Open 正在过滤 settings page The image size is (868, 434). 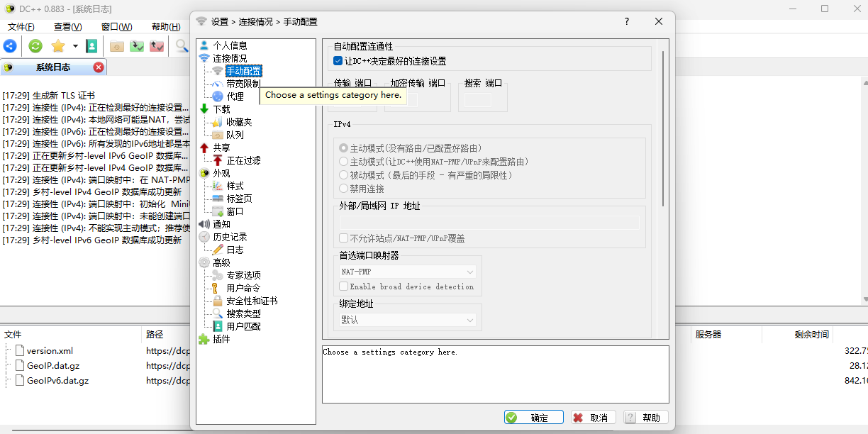(x=243, y=160)
